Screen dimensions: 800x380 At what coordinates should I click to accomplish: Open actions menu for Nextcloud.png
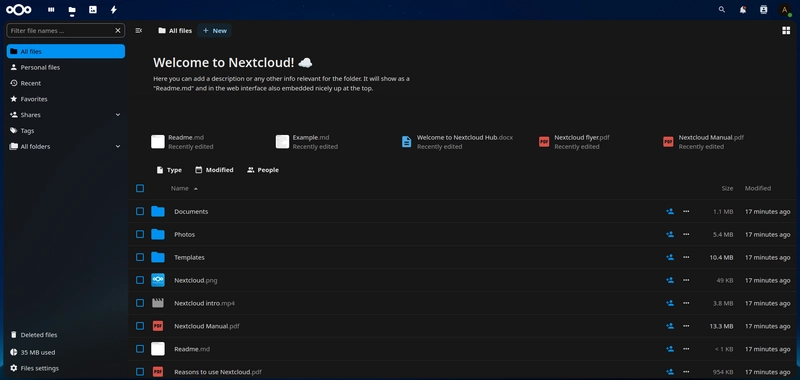click(686, 280)
